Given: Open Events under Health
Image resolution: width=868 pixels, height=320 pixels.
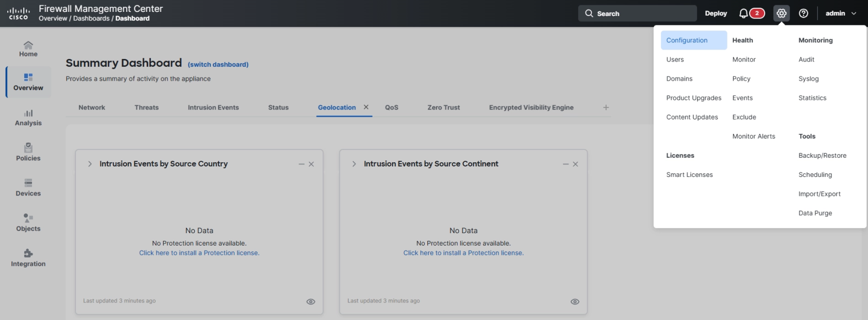Looking at the screenshot, I should [742, 98].
